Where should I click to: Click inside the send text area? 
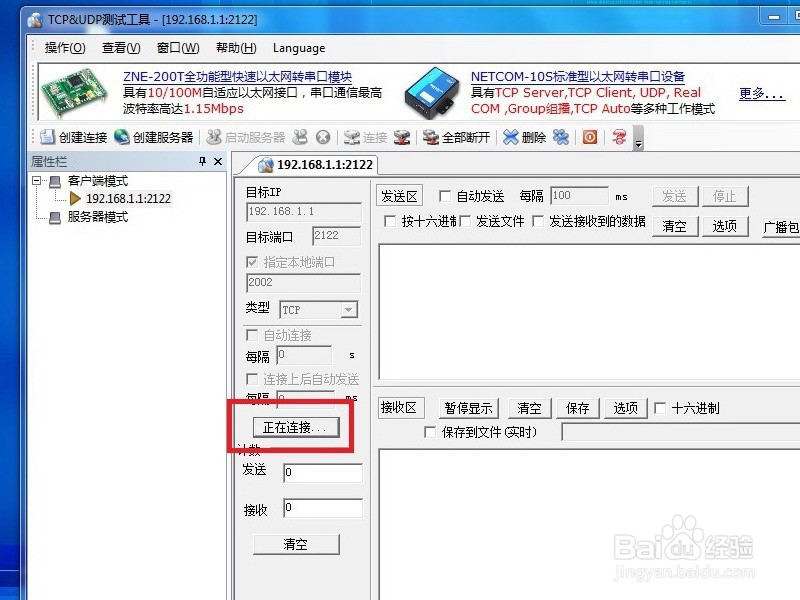[589, 312]
